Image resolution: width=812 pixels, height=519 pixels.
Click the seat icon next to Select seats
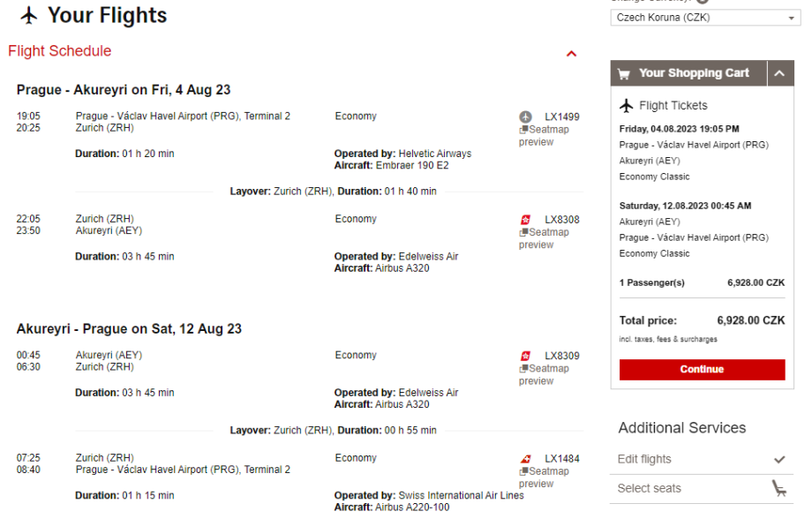(778, 488)
